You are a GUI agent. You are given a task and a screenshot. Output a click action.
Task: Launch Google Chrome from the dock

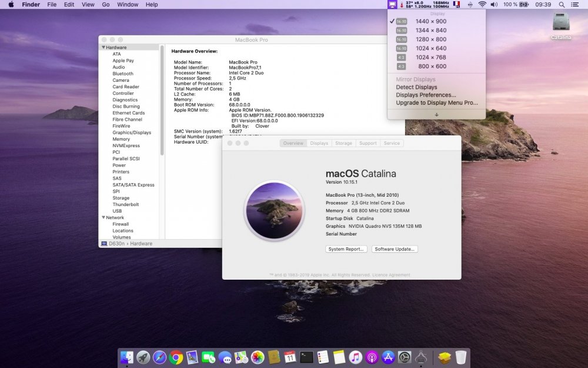pos(176,357)
